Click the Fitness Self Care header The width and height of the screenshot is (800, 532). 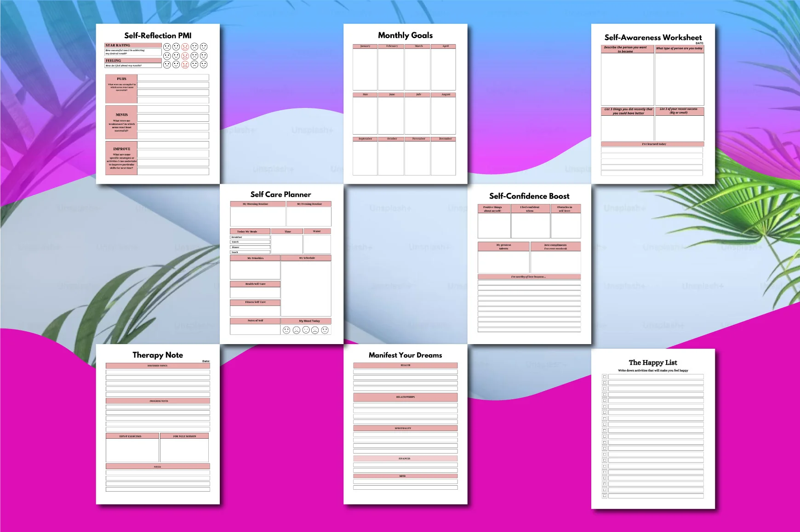255,302
